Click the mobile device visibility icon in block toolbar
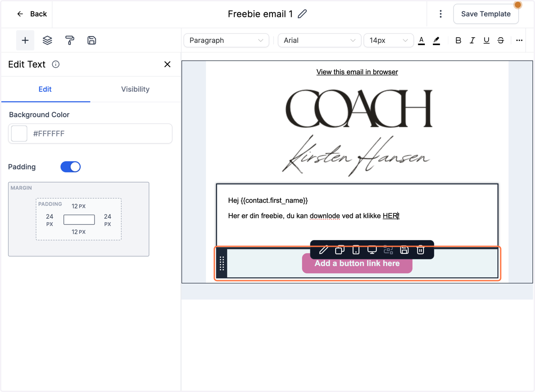Viewport: 535px width, 392px height. tap(356, 250)
